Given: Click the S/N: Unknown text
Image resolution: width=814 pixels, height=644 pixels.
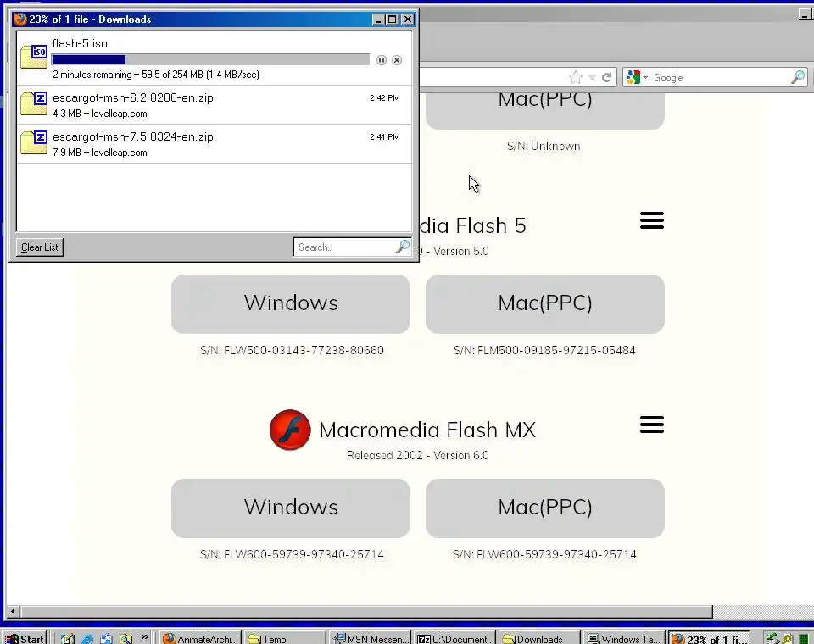Looking at the screenshot, I should tap(544, 147).
